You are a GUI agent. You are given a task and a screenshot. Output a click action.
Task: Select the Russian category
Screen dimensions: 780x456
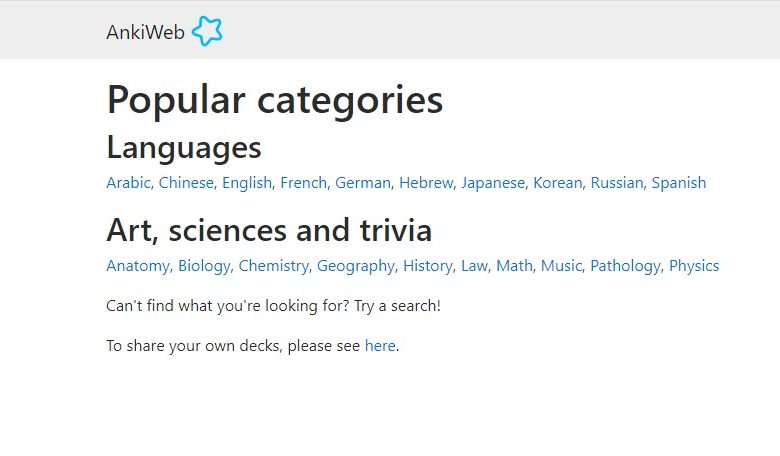617,182
